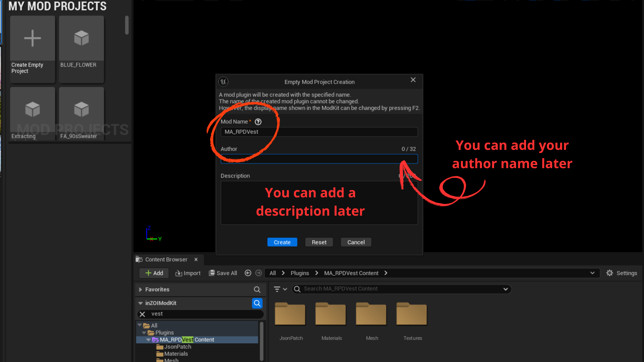644x362 pixels.
Task: Open Content Browser Settings gear
Action: click(610, 273)
